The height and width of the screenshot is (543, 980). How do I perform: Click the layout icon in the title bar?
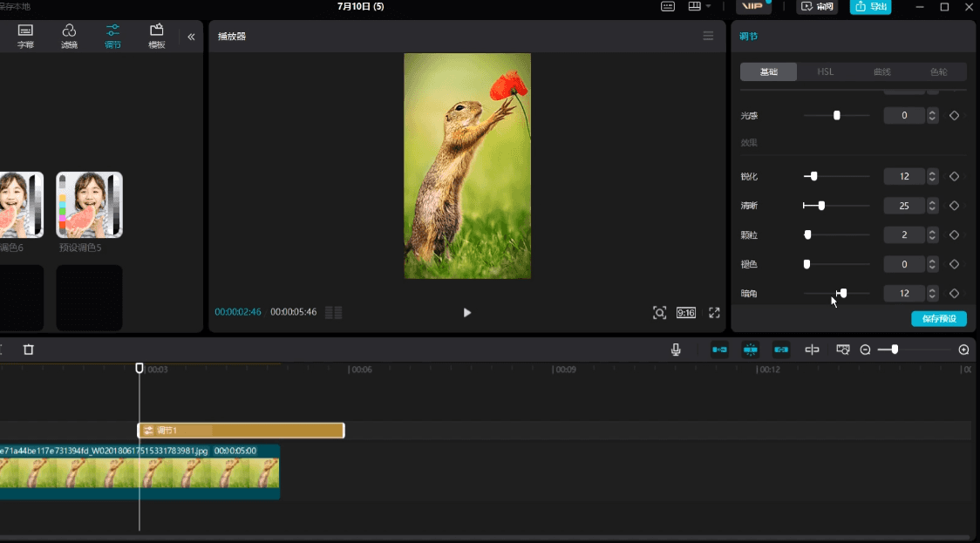click(694, 6)
